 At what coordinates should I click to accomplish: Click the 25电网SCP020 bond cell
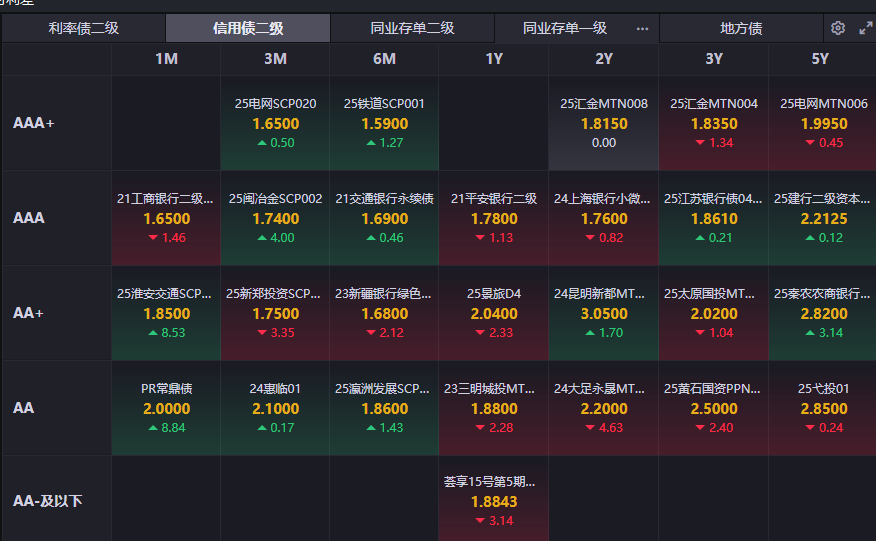coord(275,123)
